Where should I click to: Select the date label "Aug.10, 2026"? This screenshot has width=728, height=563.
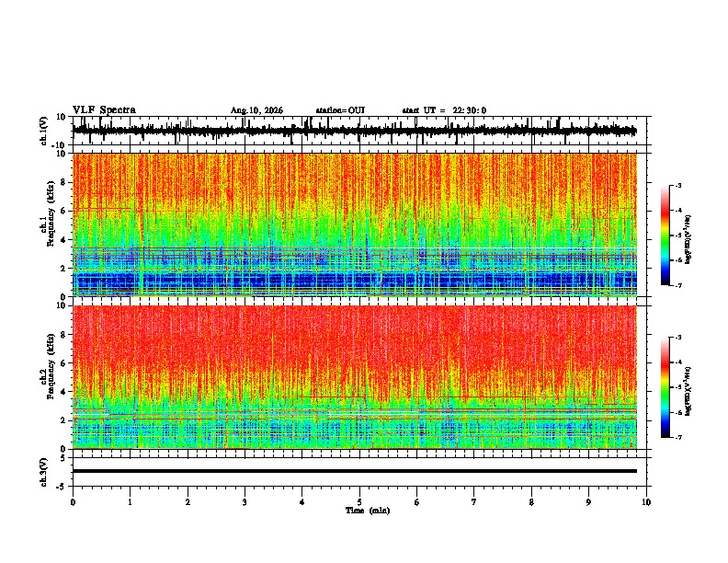[256, 110]
